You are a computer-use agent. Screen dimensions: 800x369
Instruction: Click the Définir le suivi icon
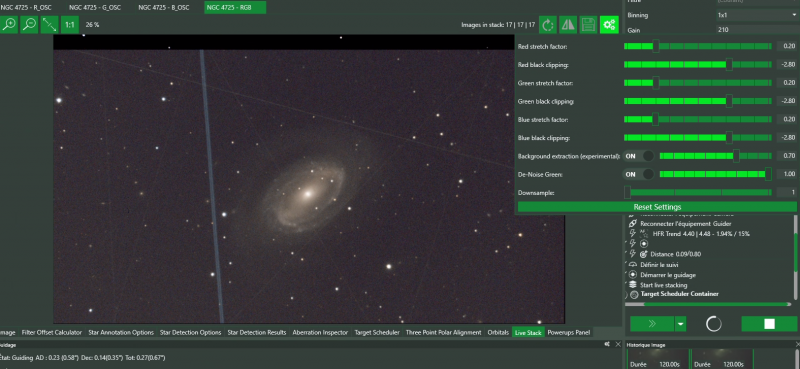click(633, 264)
